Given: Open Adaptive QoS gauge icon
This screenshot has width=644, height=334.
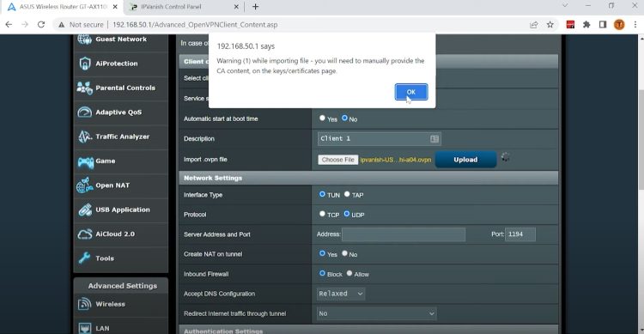Looking at the screenshot, I should 85,112.
